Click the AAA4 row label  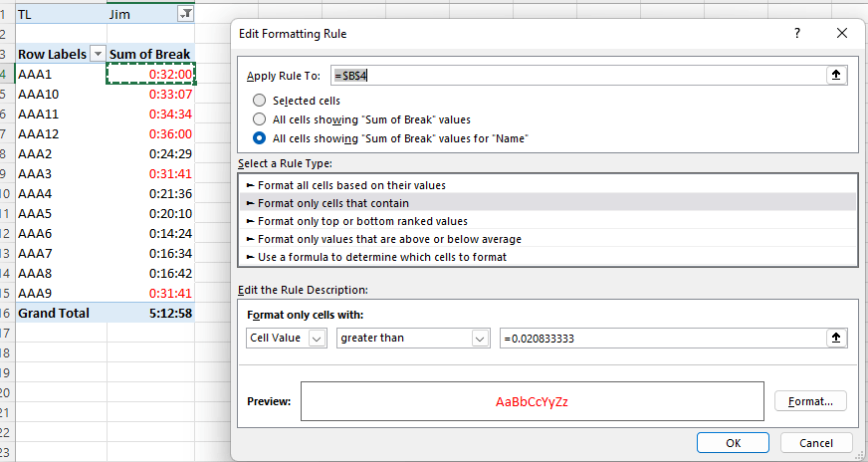tap(62, 194)
